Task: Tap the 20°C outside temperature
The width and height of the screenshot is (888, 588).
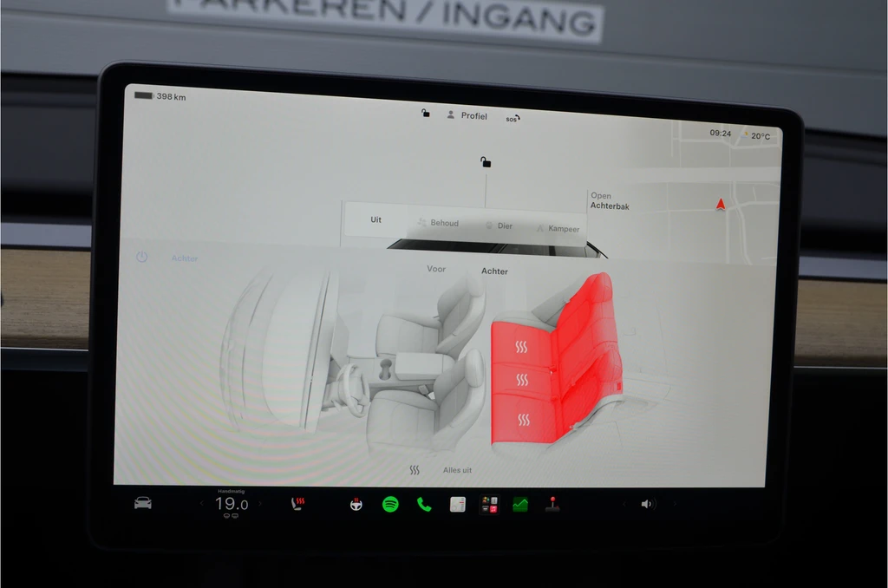Action: coord(761,136)
